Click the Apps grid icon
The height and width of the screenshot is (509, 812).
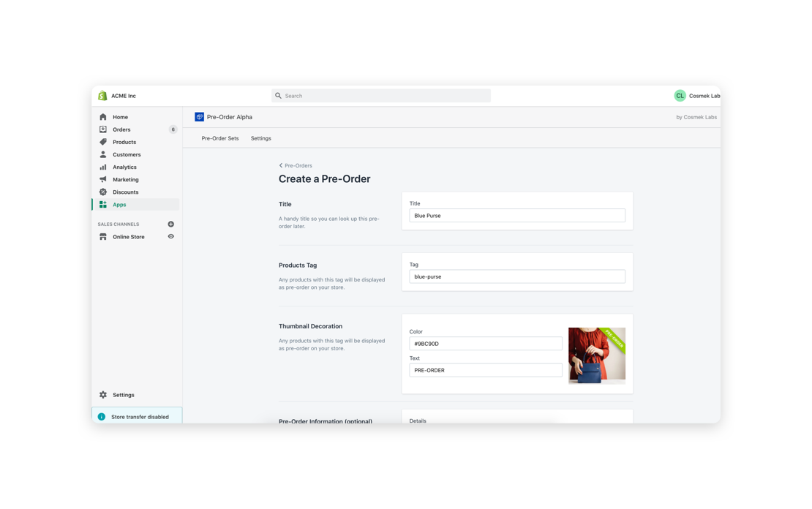point(103,205)
